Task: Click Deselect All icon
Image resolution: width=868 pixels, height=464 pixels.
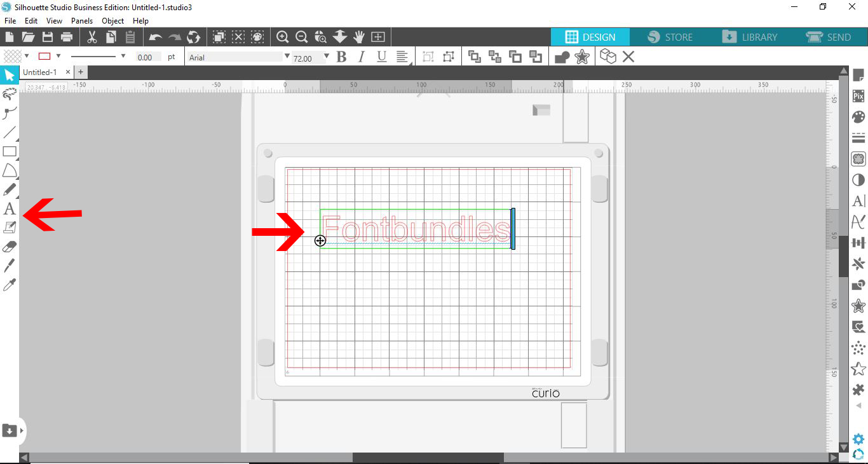Action: [238, 37]
